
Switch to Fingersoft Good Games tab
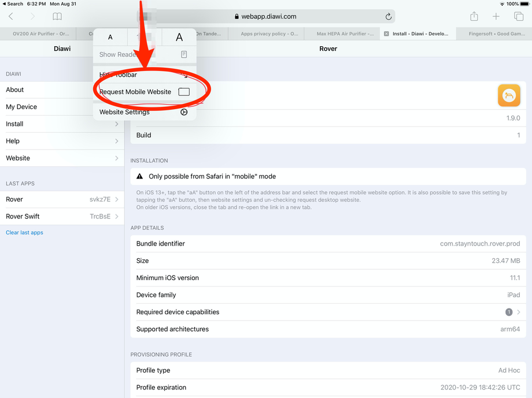coord(494,34)
